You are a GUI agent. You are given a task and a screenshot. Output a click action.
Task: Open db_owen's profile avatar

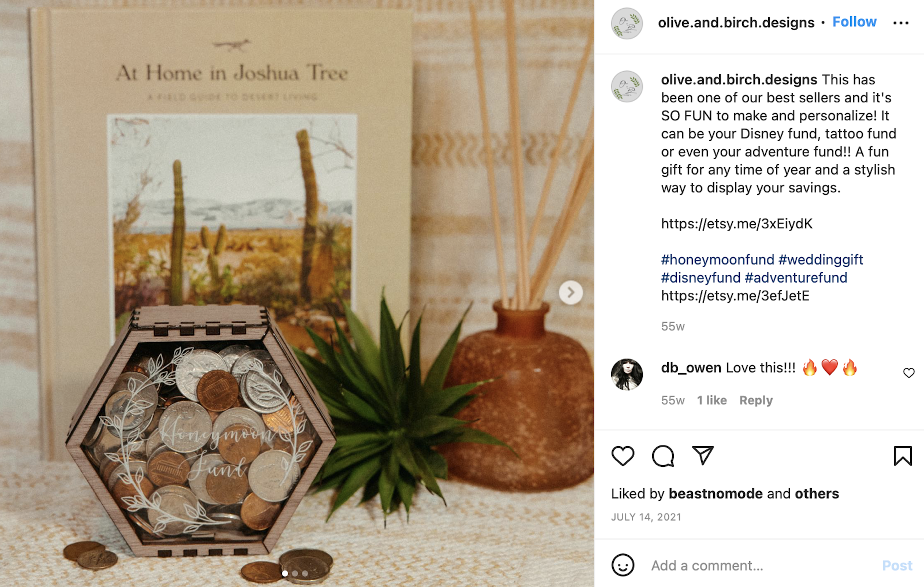pos(627,374)
